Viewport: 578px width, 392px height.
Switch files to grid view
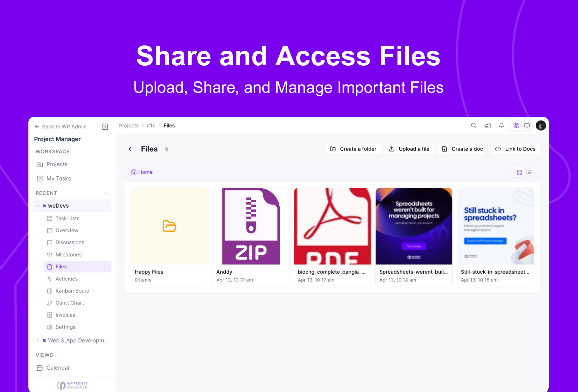[x=520, y=172]
